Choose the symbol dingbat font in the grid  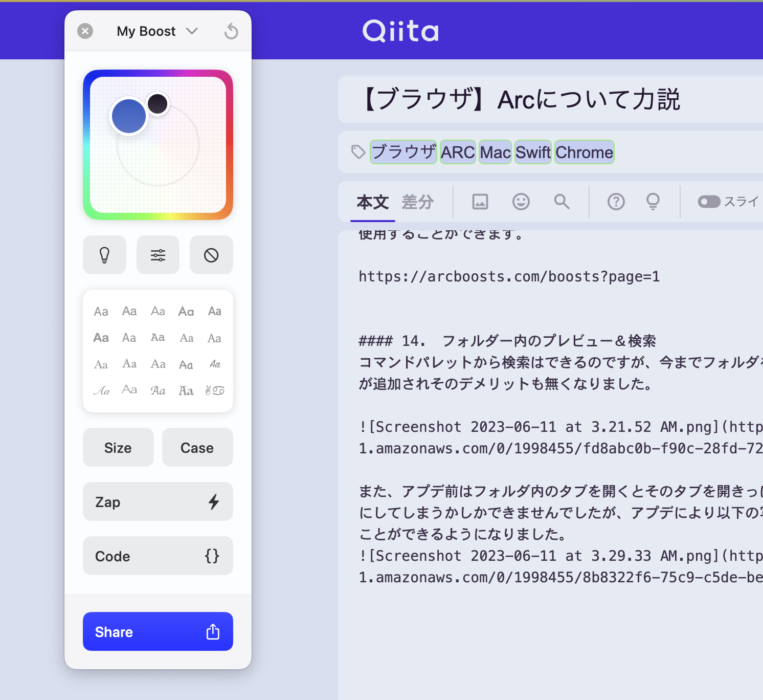pyautogui.click(x=215, y=390)
